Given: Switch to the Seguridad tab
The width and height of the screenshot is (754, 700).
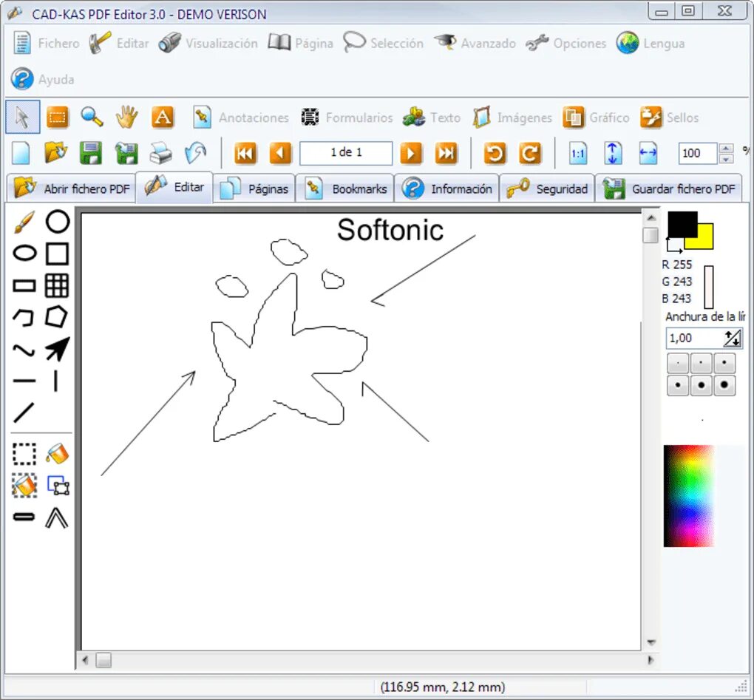Looking at the screenshot, I should click(547, 188).
